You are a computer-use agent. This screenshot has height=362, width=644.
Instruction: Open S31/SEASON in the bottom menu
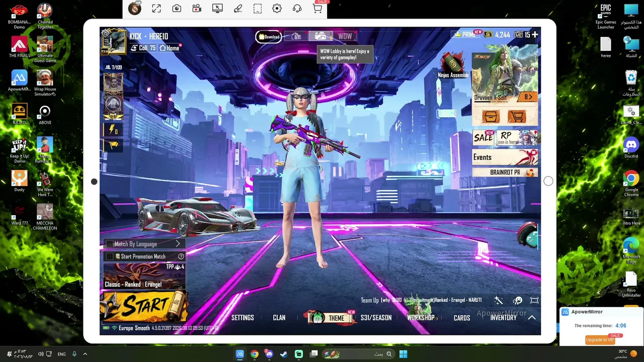(376, 318)
